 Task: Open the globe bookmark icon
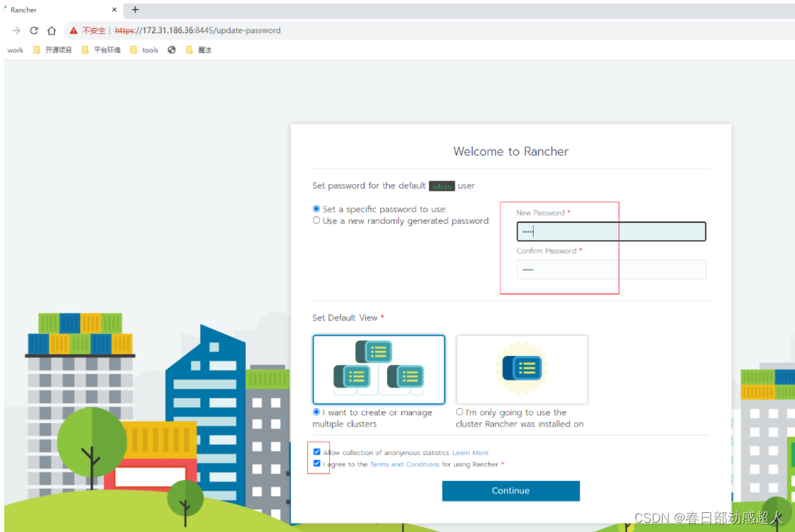point(172,50)
